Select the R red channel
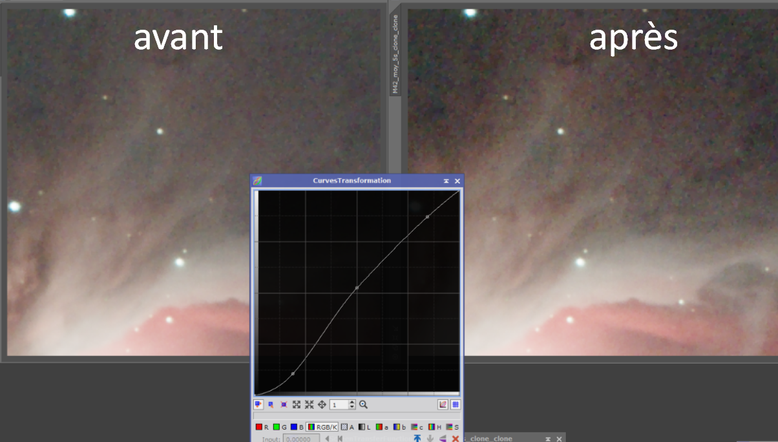The width and height of the screenshot is (778, 442). [262, 427]
